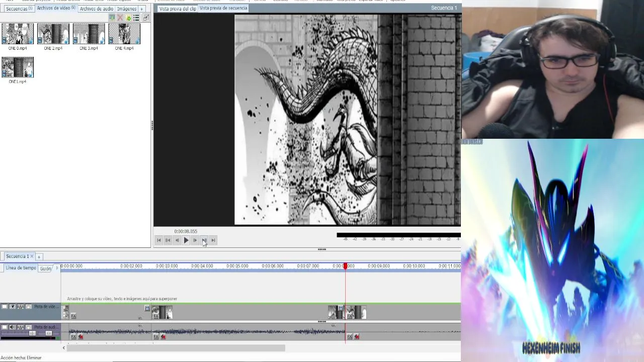The height and width of the screenshot is (362, 644).
Task: Delete selected file with red X icon
Action: 120,18
